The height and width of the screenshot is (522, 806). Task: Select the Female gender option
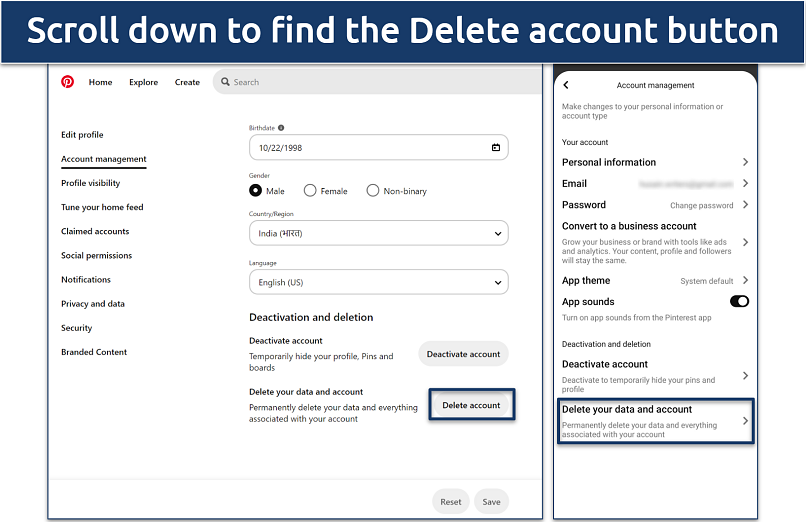[x=310, y=190]
